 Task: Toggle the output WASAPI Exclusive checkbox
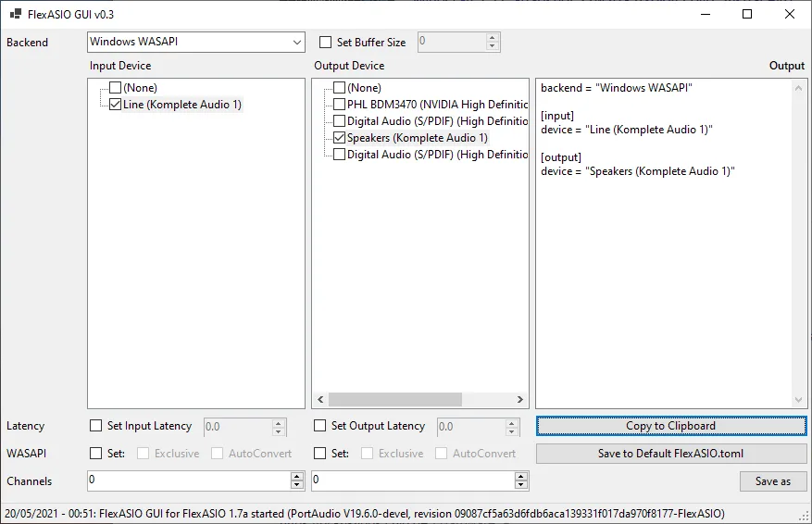click(367, 454)
